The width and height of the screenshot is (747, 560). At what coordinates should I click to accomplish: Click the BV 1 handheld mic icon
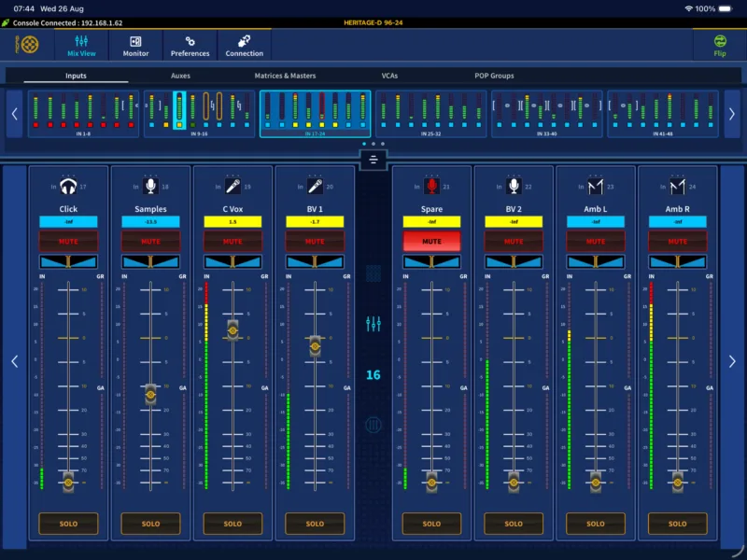pos(315,186)
